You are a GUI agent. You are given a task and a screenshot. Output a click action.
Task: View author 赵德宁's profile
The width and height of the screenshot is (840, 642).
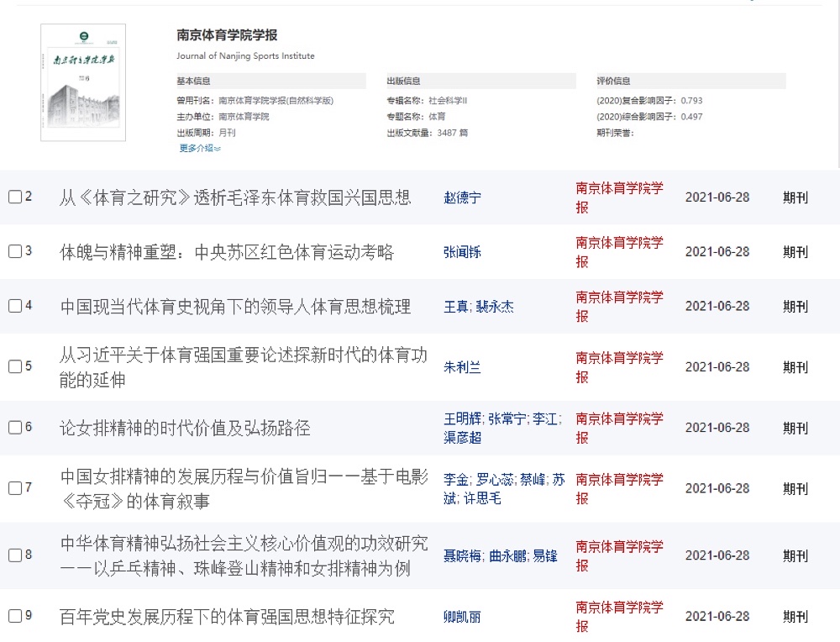click(462, 198)
